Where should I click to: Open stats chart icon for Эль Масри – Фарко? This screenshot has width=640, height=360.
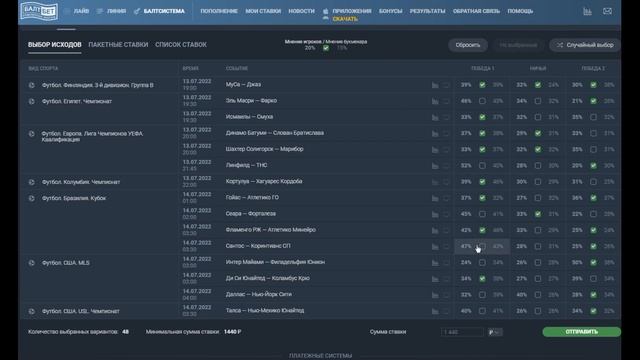click(x=435, y=101)
